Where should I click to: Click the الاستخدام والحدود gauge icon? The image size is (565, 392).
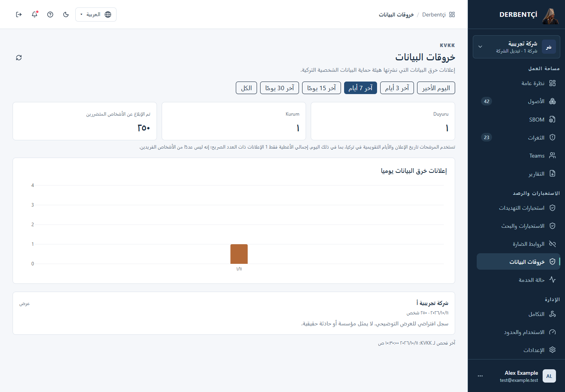tap(552, 332)
